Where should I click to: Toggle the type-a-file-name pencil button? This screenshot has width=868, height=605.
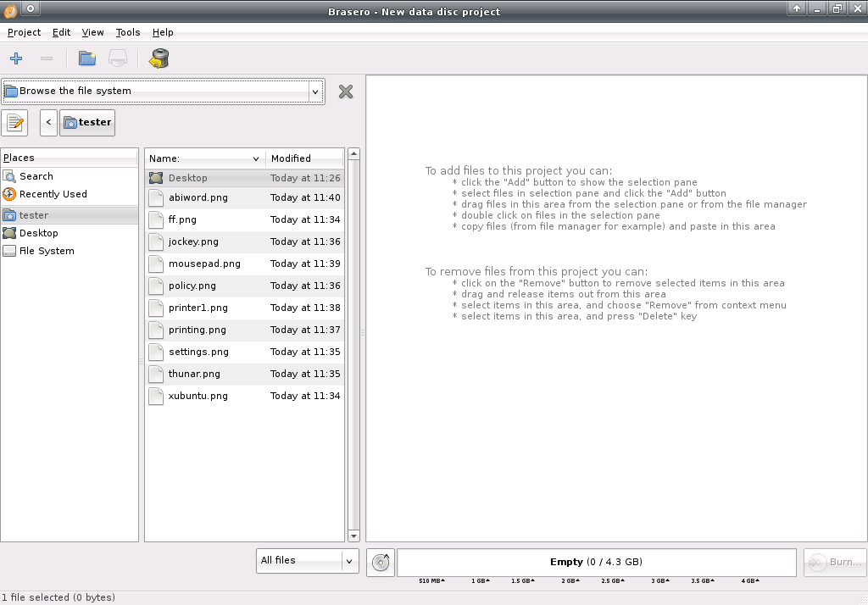pyautogui.click(x=15, y=122)
